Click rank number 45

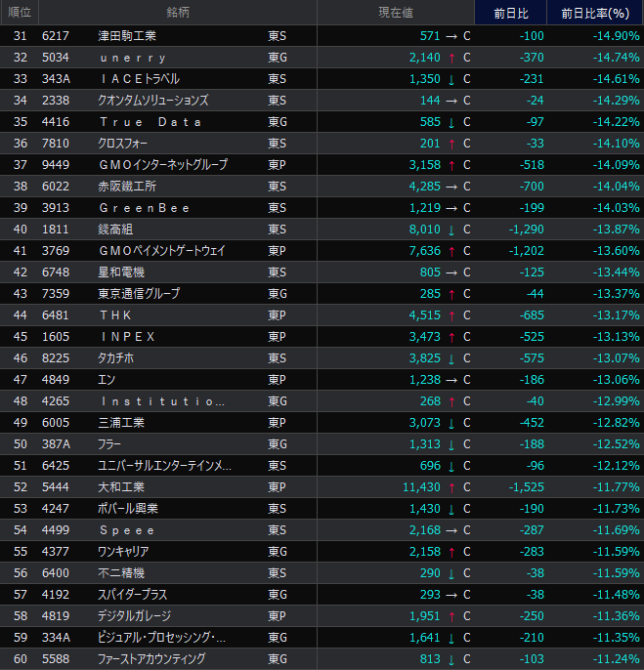(x=21, y=337)
